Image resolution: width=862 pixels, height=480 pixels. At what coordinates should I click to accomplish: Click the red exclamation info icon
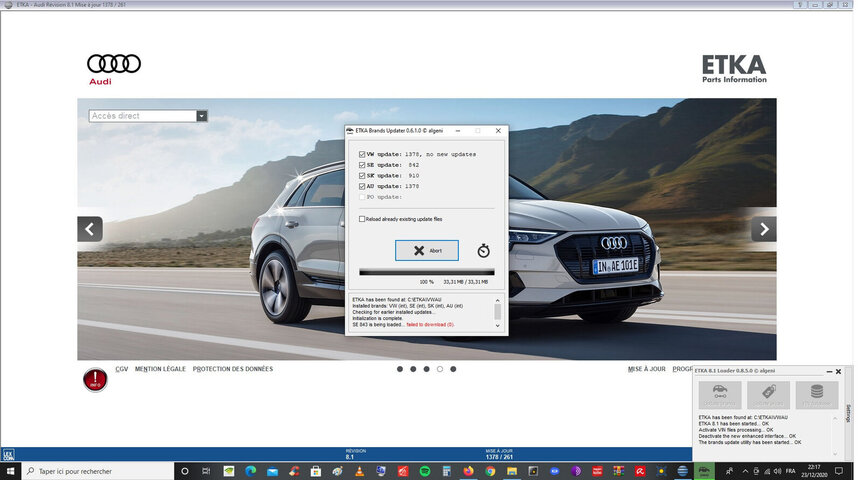[x=95, y=379]
